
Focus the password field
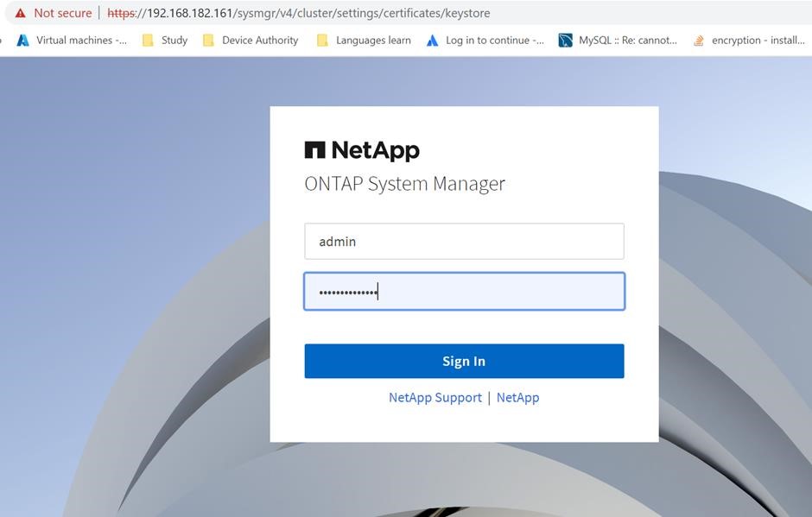(x=464, y=292)
